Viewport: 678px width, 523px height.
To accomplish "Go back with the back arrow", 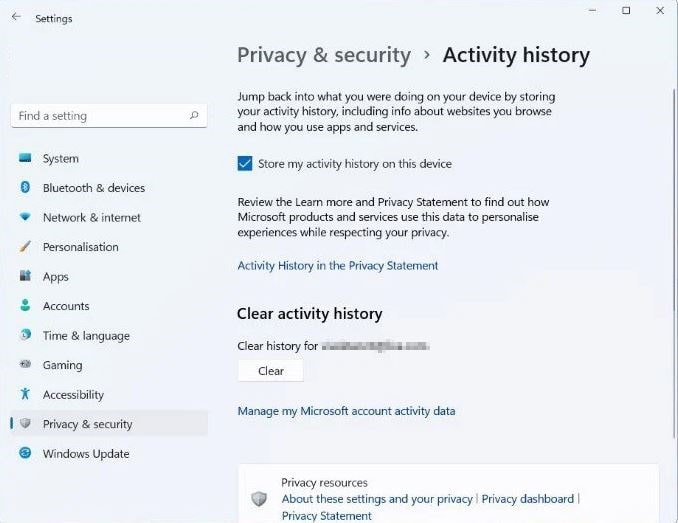I will coord(16,18).
